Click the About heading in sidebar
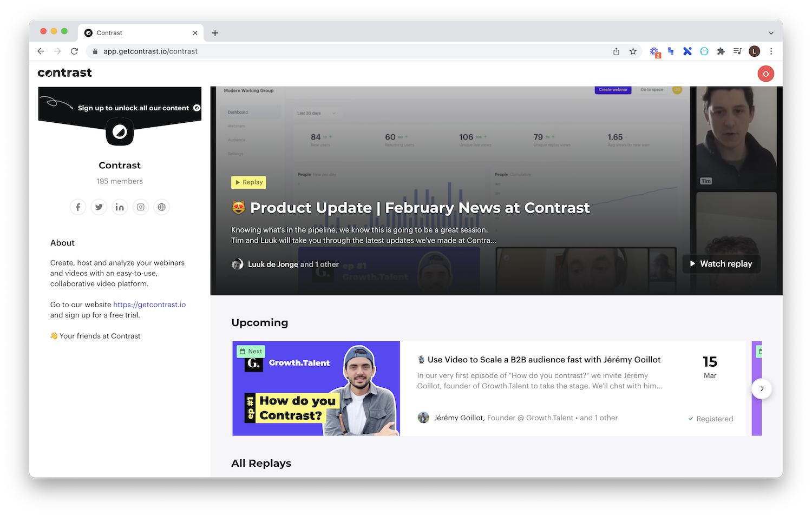812x516 pixels. [x=62, y=243]
